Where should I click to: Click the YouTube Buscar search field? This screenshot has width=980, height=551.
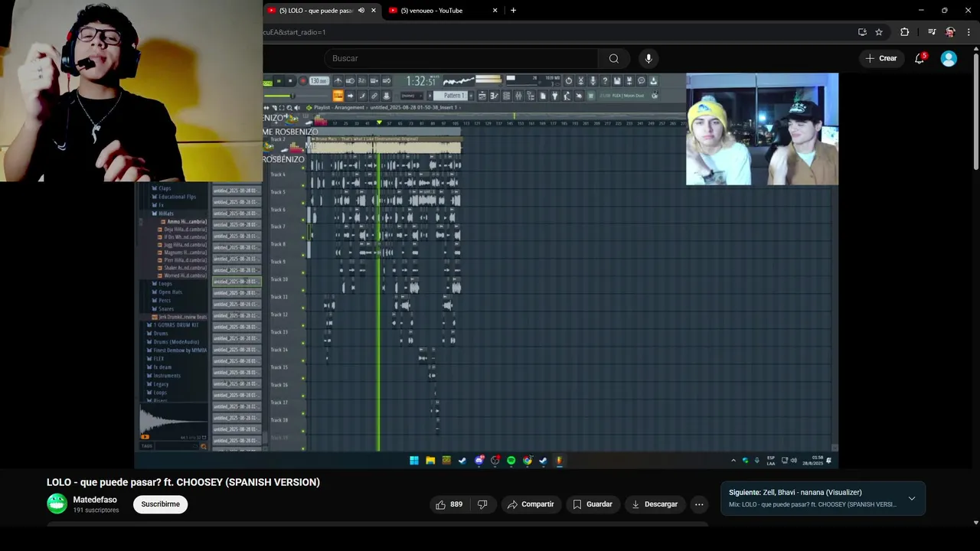461,58
